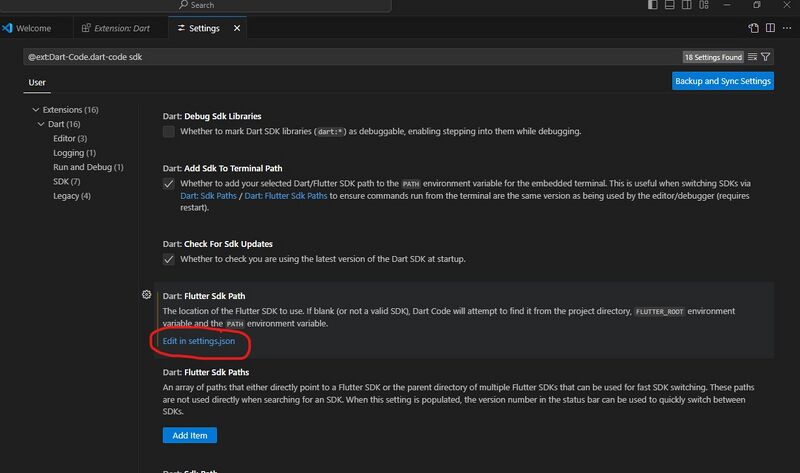
Task: Open Edit in settings.json link
Action: tap(199, 341)
